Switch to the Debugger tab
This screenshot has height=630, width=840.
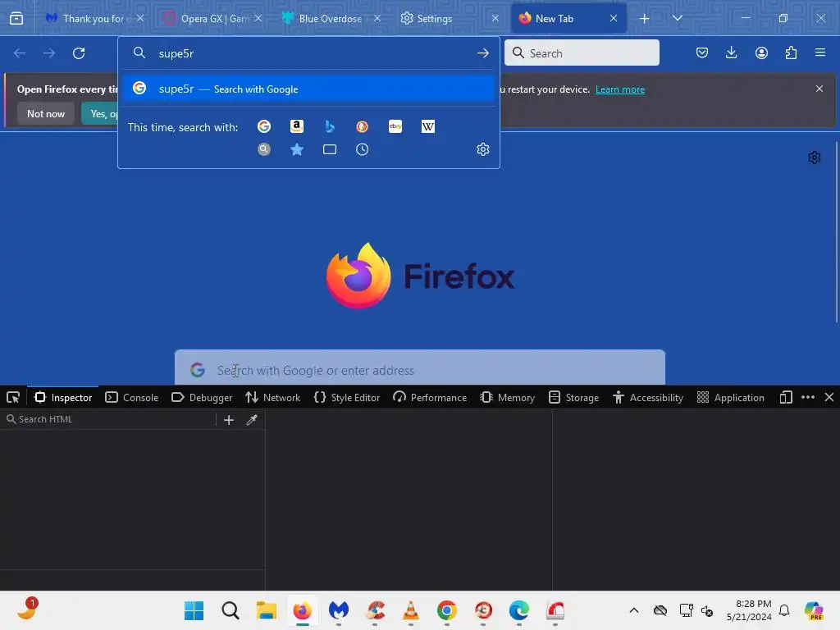pyautogui.click(x=202, y=398)
